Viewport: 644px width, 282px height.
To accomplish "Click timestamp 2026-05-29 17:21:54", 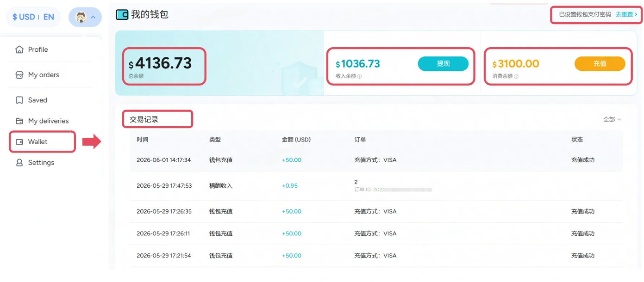I will point(164,256).
